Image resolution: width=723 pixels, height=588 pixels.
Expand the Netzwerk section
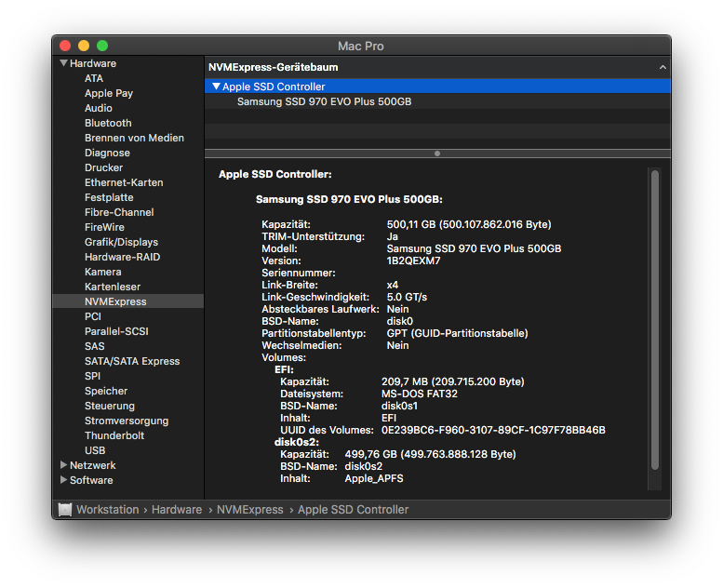pyautogui.click(x=64, y=465)
